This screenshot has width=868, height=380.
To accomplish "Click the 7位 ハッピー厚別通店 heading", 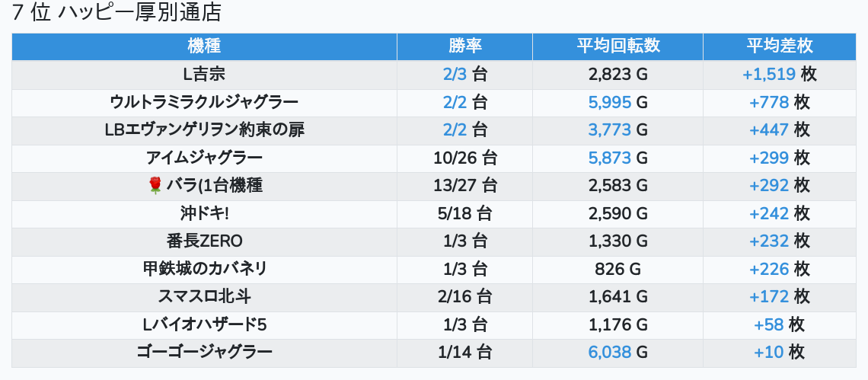I will 116,13.
